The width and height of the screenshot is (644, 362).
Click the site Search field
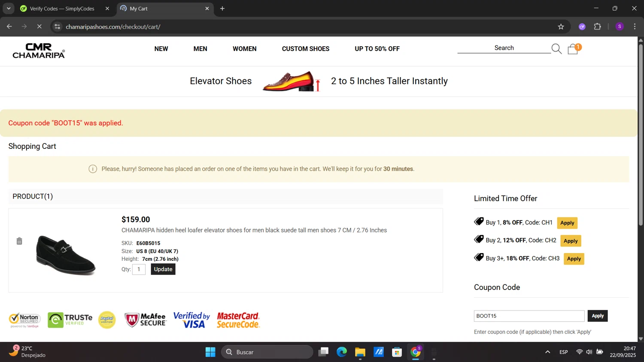pyautogui.click(x=504, y=48)
